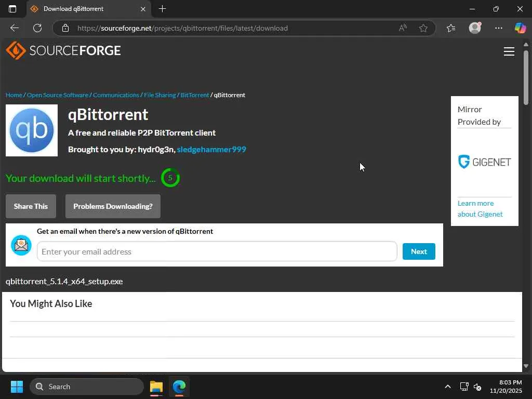Open the hamburger menu
The image size is (532, 399).
(x=509, y=51)
